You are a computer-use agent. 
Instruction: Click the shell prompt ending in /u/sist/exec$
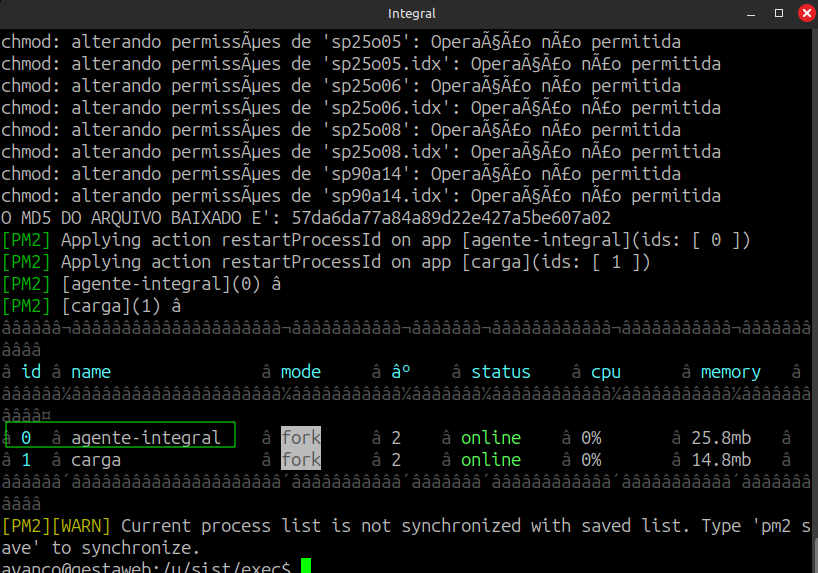pyautogui.click(x=146, y=567)
